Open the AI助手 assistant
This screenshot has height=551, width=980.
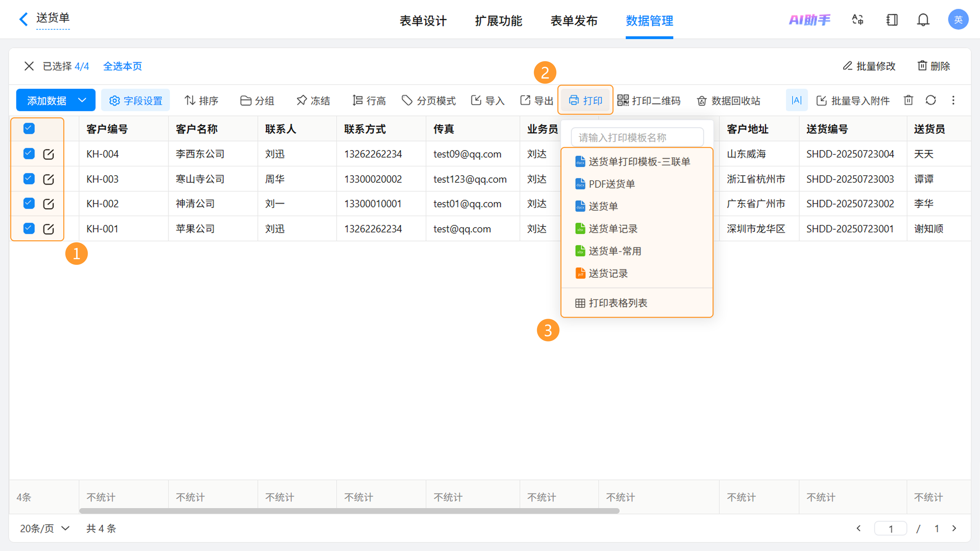[x=810, y=19]
